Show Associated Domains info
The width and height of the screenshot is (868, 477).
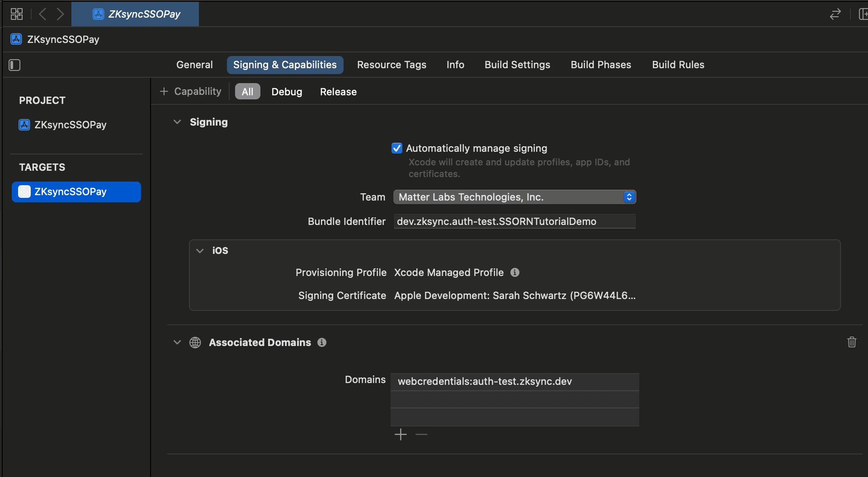(x=321, y=342)
